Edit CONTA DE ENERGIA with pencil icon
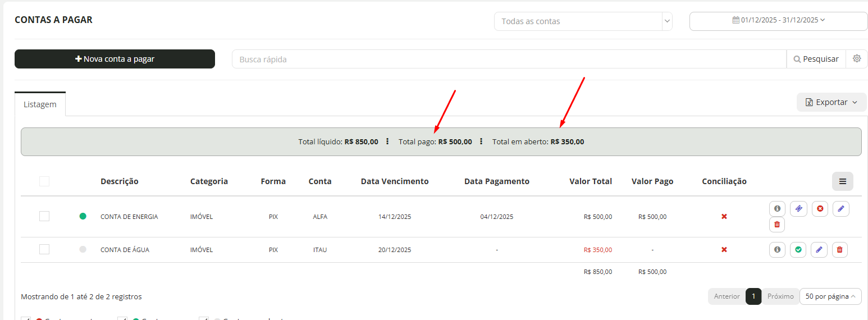 tap(841, 208)
